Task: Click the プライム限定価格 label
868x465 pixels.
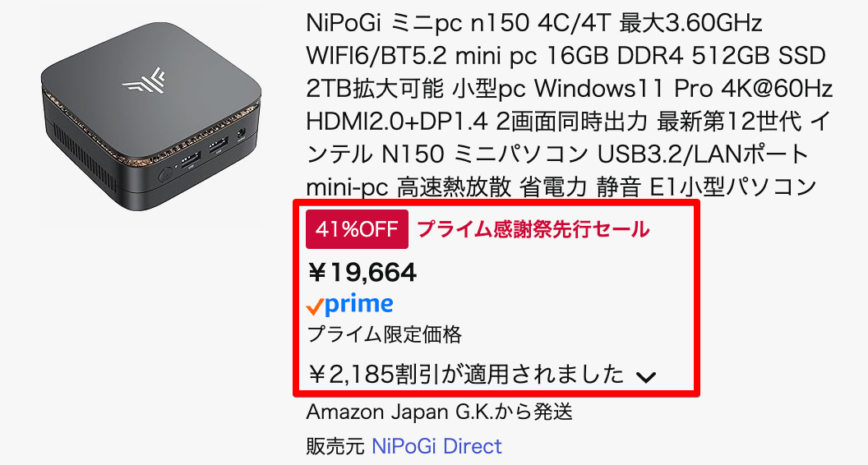Action: pyautogui.click(x=384, y=334)
